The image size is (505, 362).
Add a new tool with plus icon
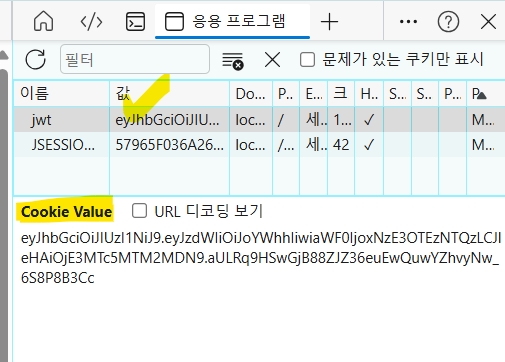pyautogui.click(x=329, y=22)
